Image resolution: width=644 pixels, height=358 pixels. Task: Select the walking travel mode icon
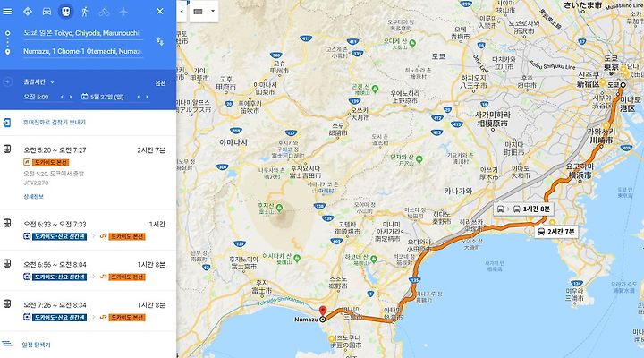85,12
